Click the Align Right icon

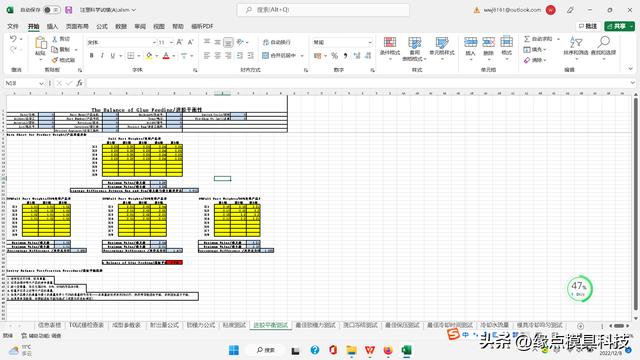[228, 56]
